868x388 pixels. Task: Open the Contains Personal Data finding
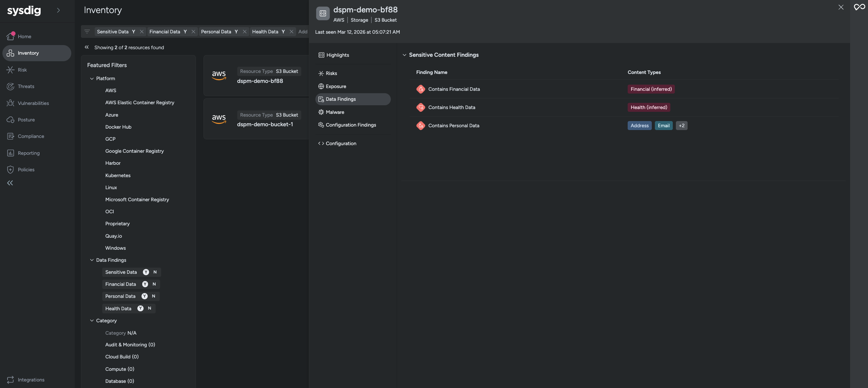(454, 126)
